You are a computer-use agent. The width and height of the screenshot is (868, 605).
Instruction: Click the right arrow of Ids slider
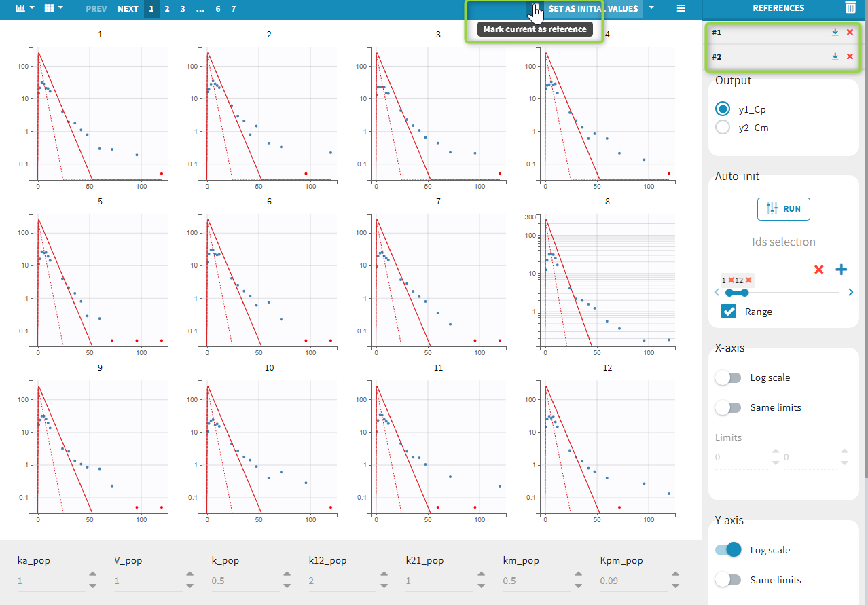[851, 293]
